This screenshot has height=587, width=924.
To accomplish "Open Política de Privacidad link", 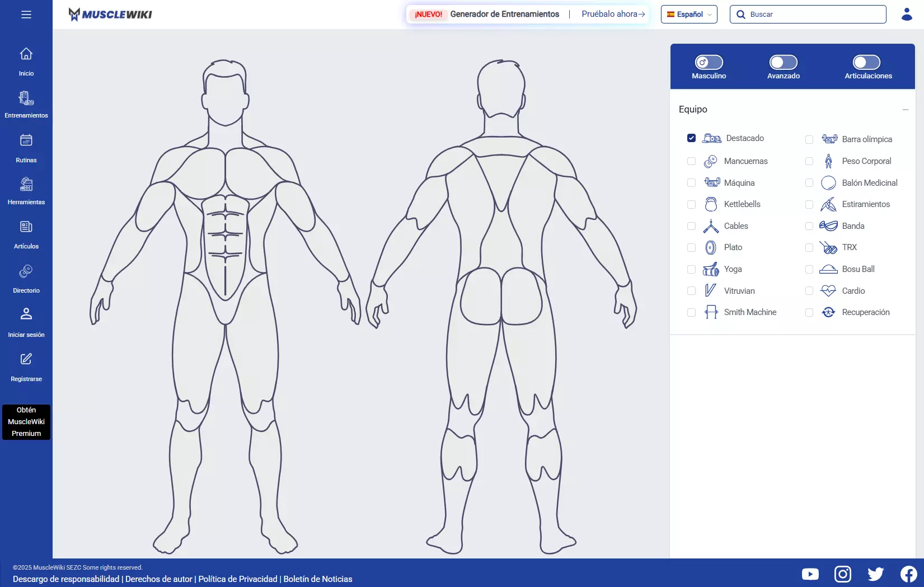I will click(238, 579).
